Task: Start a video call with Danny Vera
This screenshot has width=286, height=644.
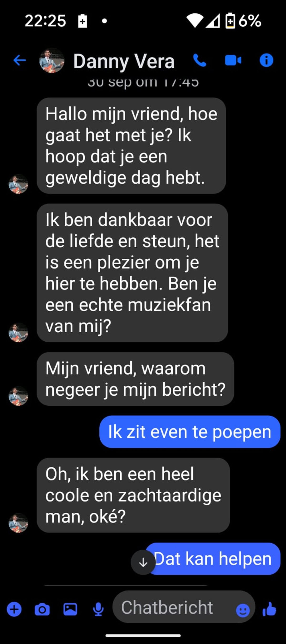Action: [233, 60]
